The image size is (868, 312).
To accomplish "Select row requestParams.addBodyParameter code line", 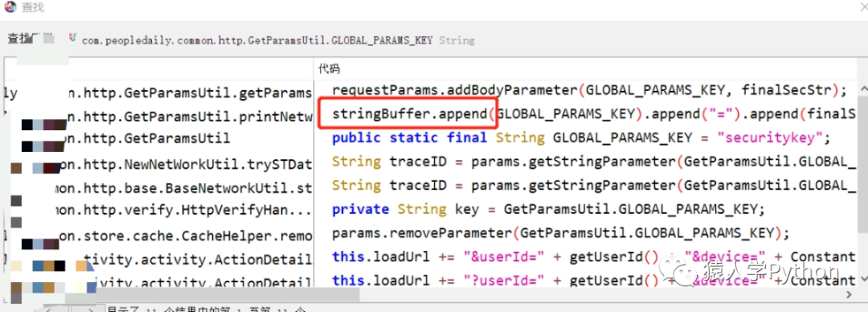I will tap(590, 90).
